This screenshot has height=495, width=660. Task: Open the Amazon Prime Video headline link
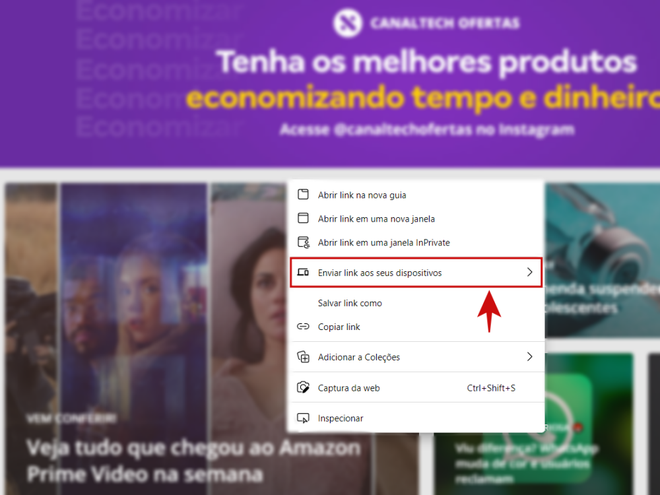[194, 460]
